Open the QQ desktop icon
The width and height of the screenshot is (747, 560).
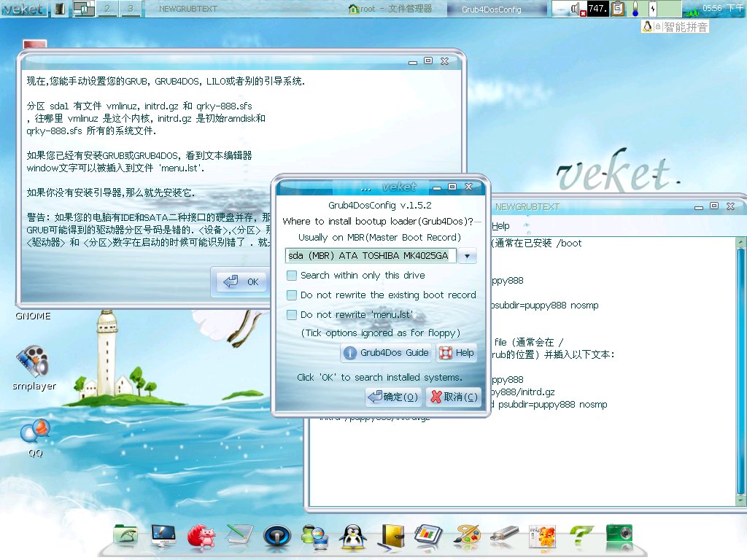(x=35, y=431)
